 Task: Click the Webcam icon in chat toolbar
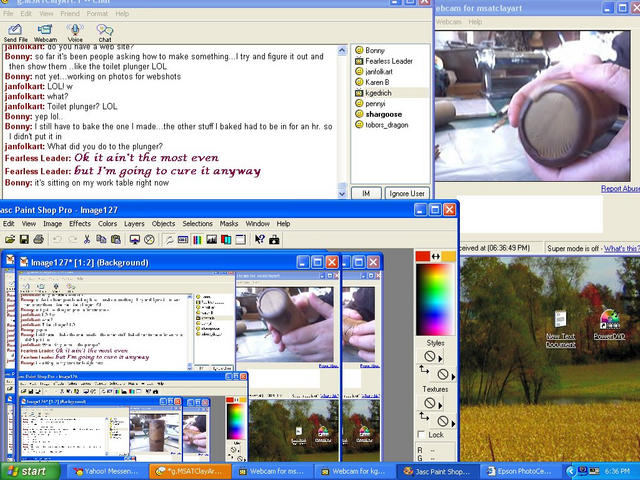(x=45, y=33)
